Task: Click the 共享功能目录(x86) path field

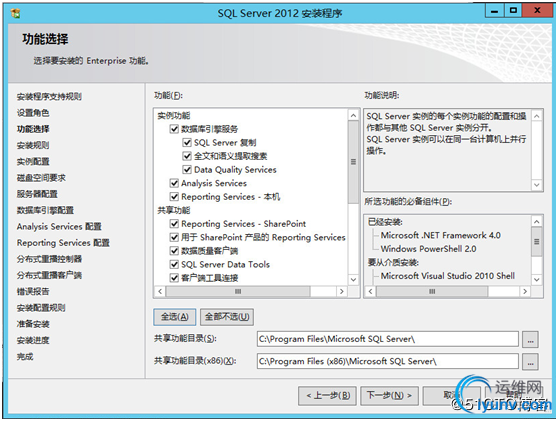Action: [388, 362]
